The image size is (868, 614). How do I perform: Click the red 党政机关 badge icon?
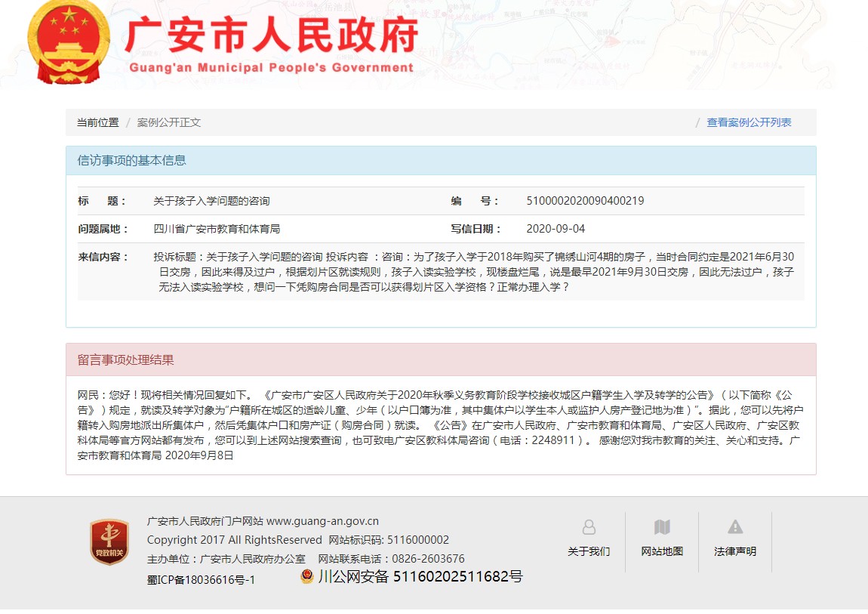109,541
